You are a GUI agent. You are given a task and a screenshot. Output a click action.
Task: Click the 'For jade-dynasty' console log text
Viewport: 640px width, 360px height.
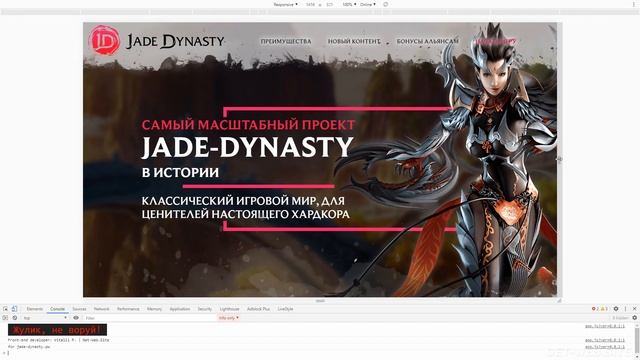coord(29,347)
